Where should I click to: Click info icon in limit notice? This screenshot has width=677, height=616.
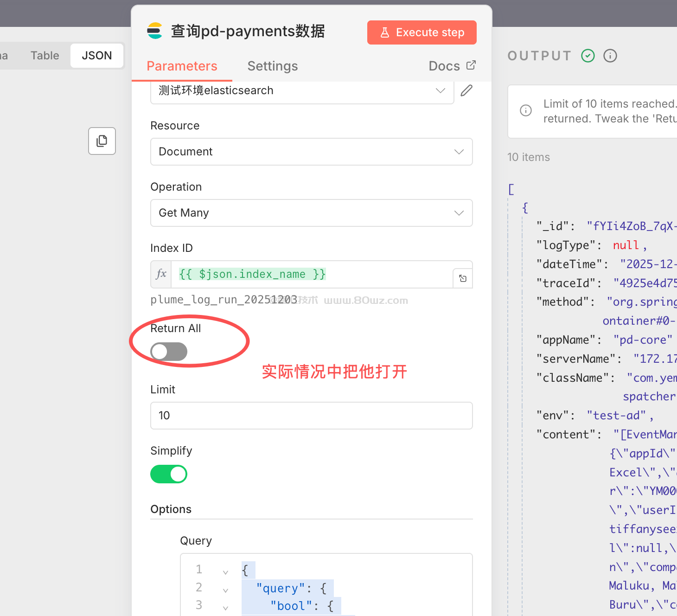(526, 111)
